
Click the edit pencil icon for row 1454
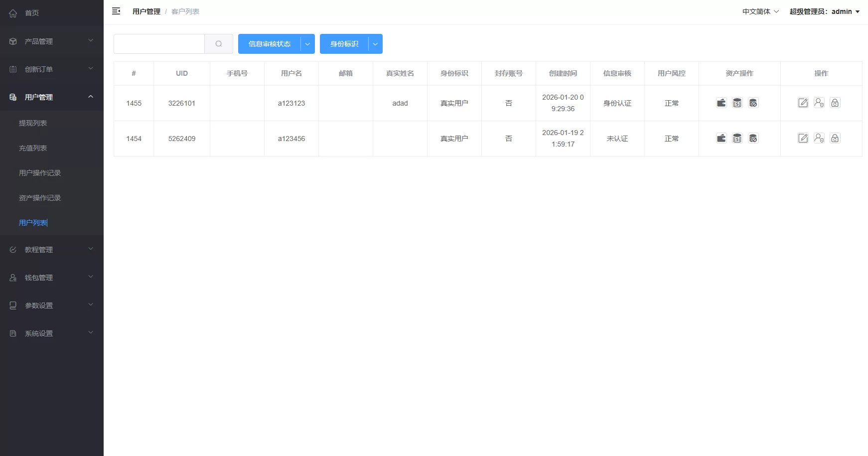(803, 138)
